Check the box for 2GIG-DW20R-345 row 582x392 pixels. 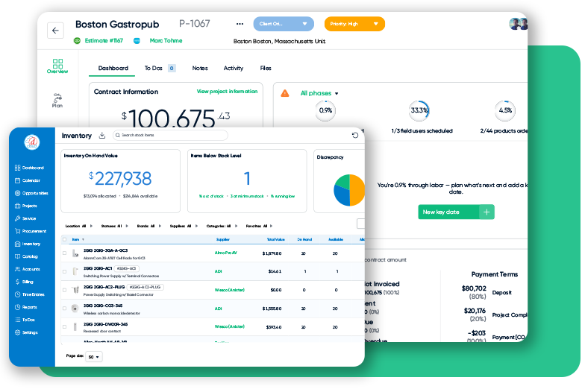point(65,326)
